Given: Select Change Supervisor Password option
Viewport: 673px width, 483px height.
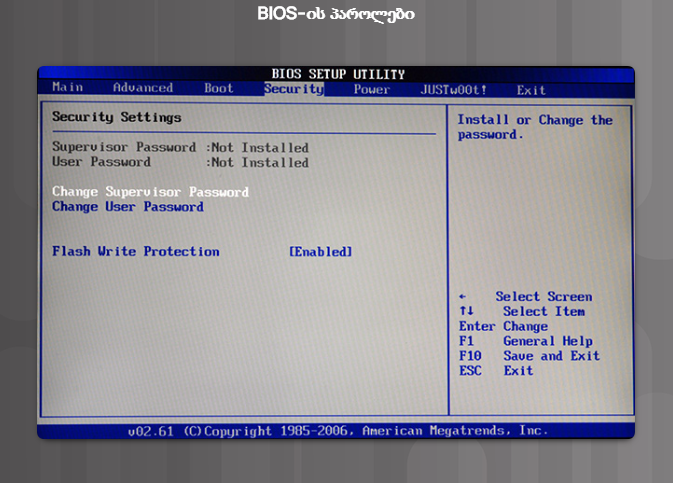Looking at the screenshot, I should 150,191.
